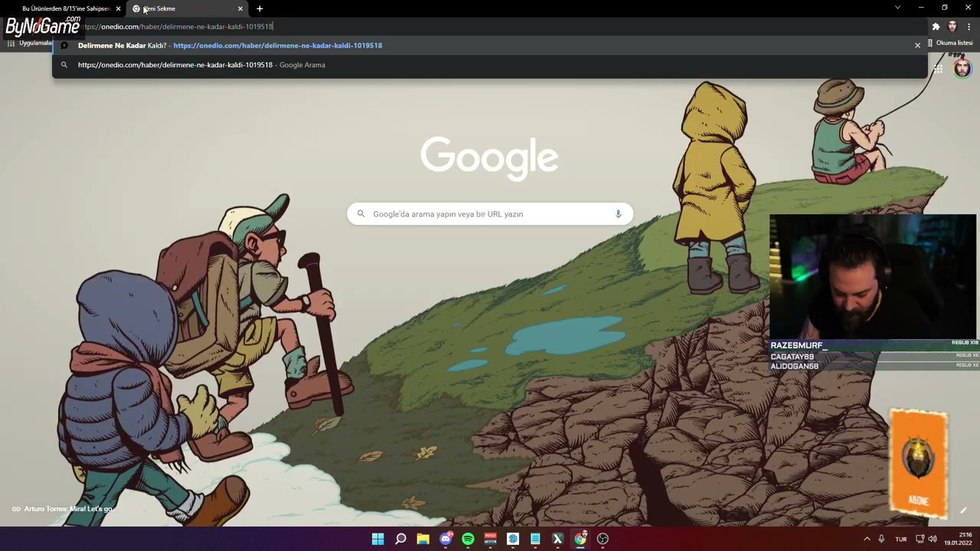Close the Bu Ürünlerden tab
980x551 pixels.
(118, 8)
